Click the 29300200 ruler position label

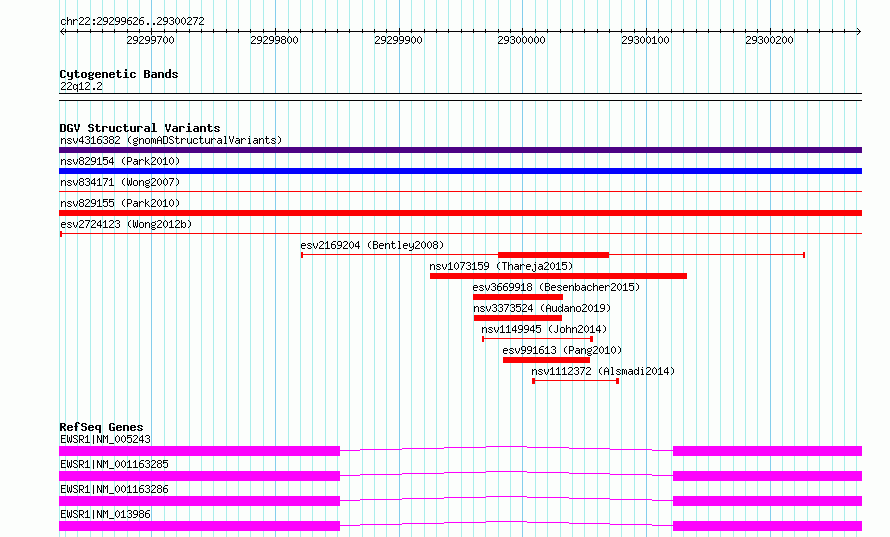pyautogui.click(x=770, y=40)
